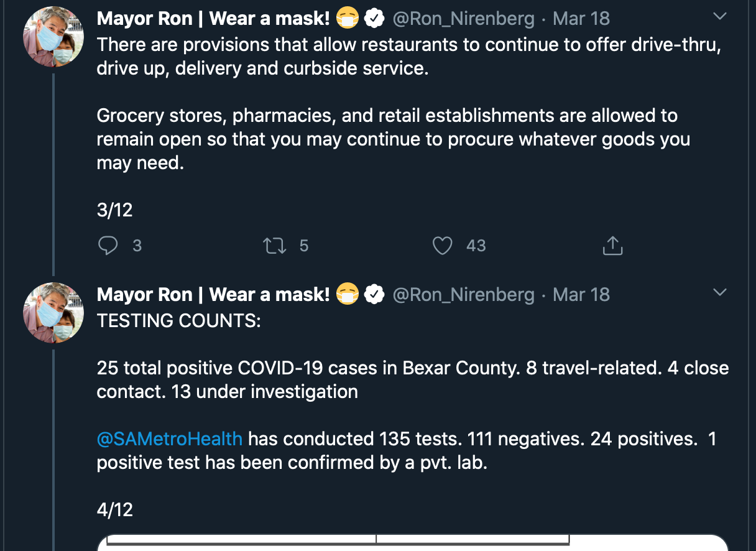This screenshot has width=756, height=551.
Task: Click the Mayor Ron avatar on the first tweet
Action: 53,37
